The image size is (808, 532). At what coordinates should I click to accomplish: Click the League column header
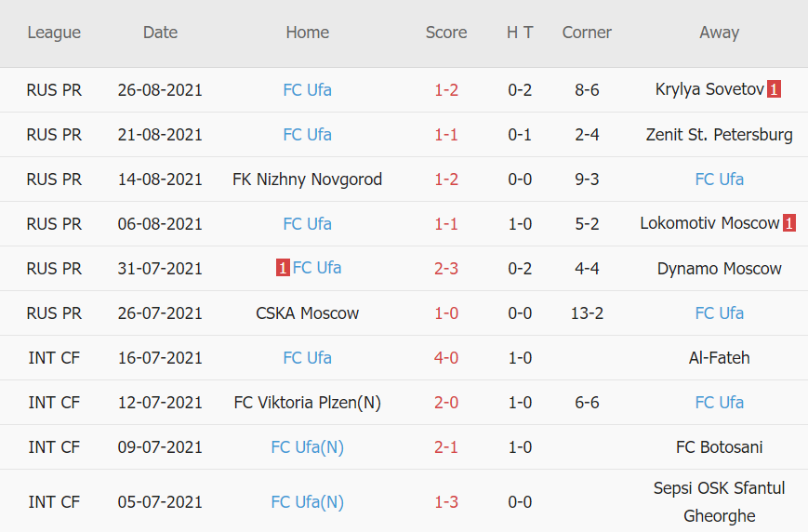(x=54, y=33)
